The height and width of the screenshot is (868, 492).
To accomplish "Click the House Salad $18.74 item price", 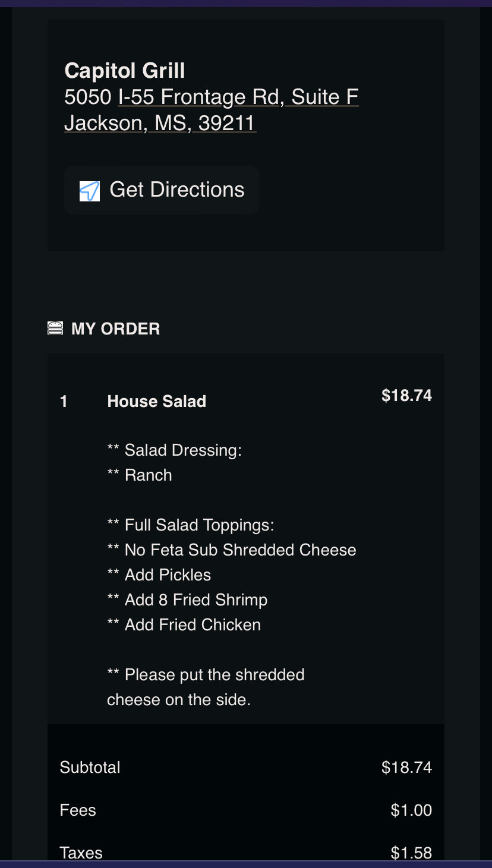I will click(406, 396).
